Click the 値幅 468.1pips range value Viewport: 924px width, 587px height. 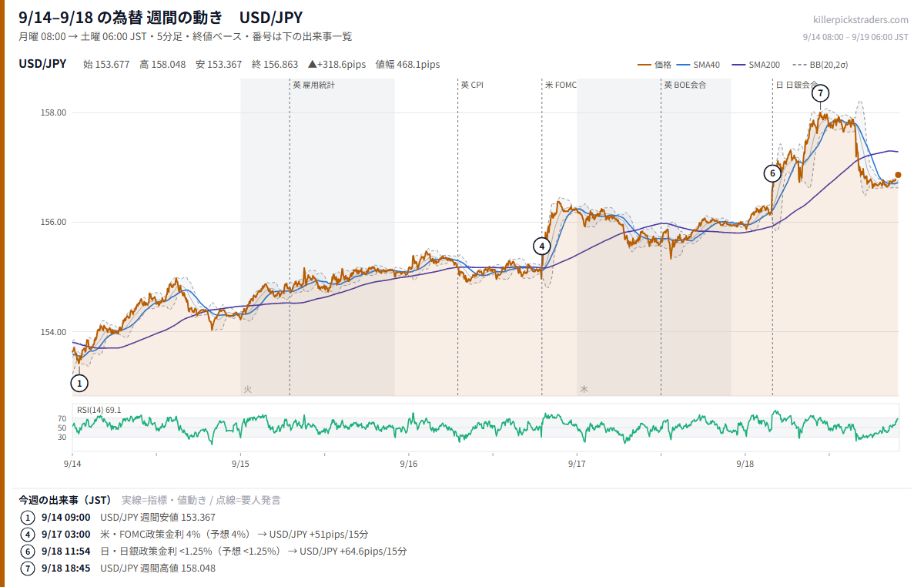[407, 65]
